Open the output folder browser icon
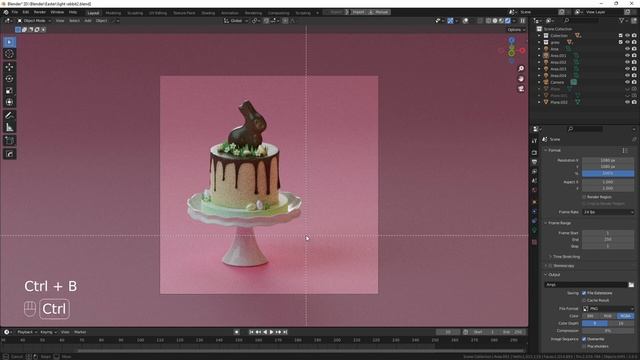 click(631, 284)
